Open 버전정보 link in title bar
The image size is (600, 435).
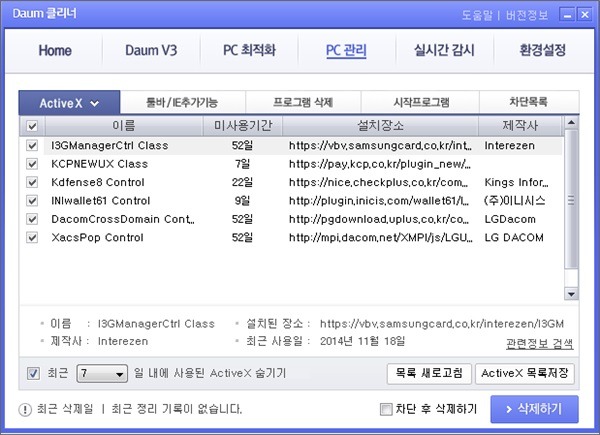(x=527, y=15)
